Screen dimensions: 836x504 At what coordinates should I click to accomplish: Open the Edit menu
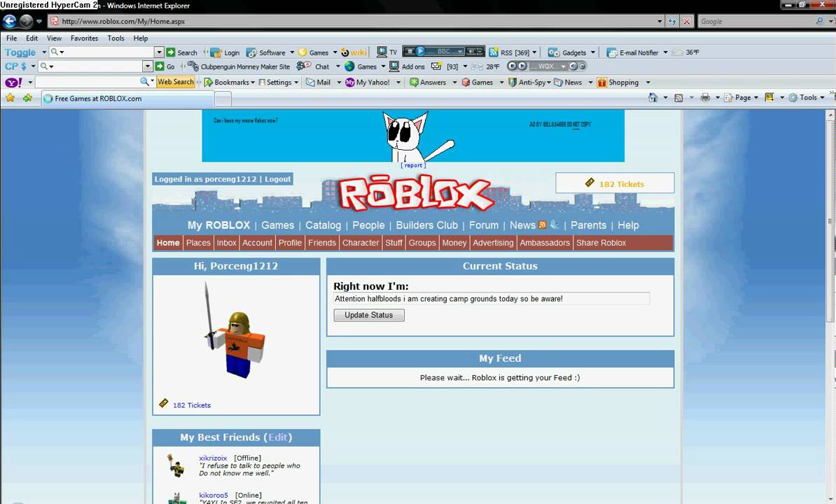coord(32,38)
